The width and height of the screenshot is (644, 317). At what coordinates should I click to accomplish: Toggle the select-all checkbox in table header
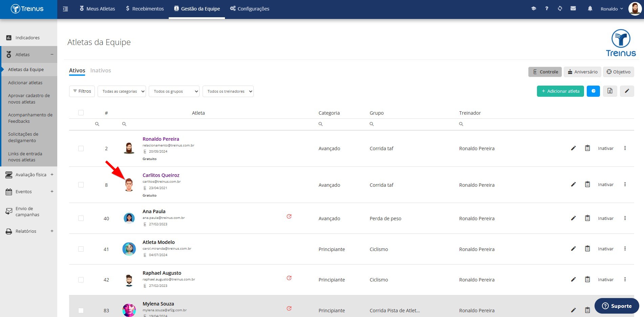point(81,113)
